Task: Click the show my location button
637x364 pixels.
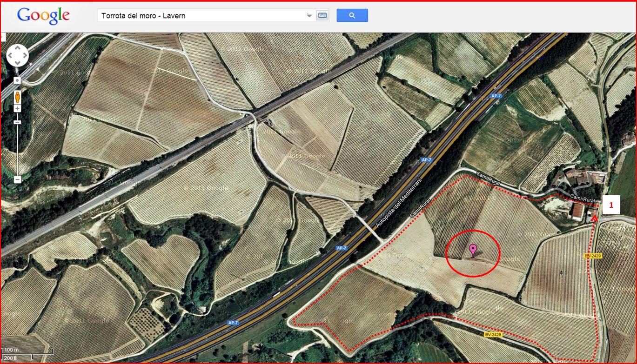Action: 17,80
